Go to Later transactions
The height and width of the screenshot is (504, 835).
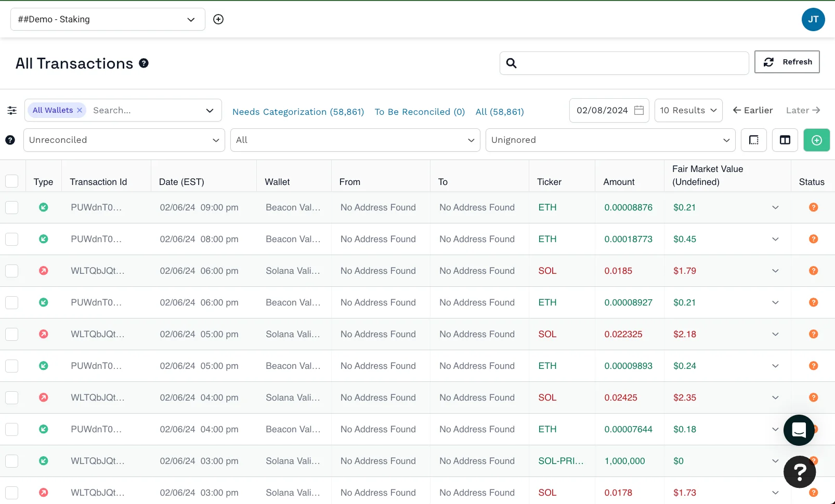tap(803, 110)
